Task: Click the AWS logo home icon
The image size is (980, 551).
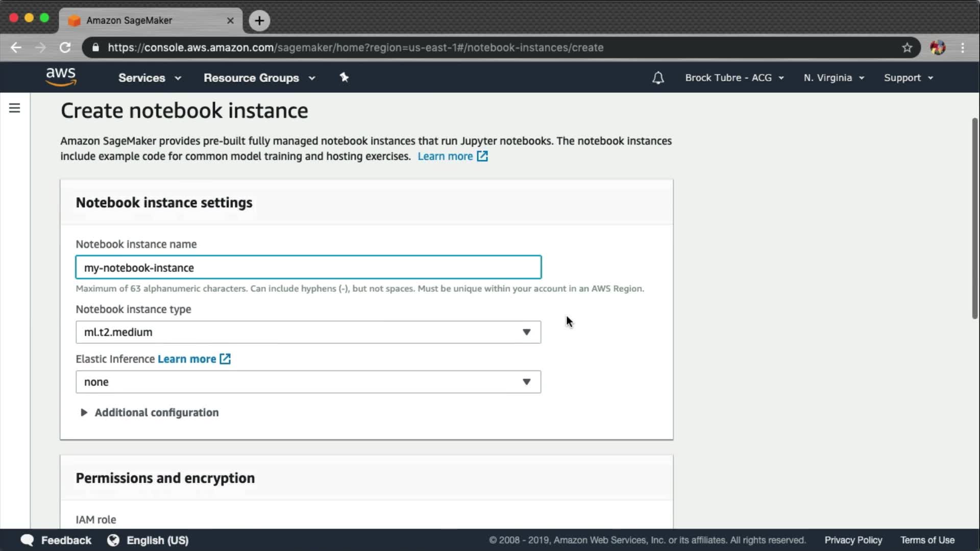Action: click(61, 77)
